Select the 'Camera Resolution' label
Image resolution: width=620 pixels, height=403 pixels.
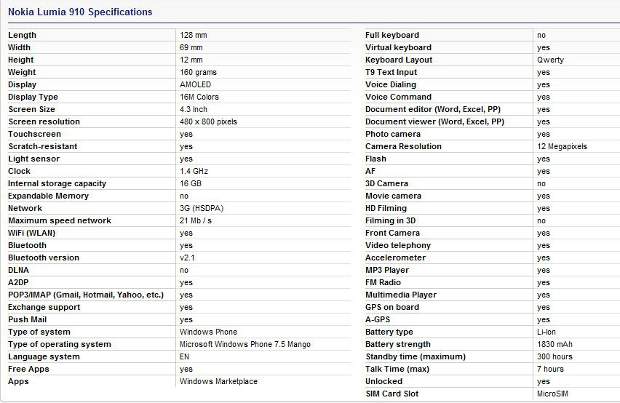click(x=403, y=146)
